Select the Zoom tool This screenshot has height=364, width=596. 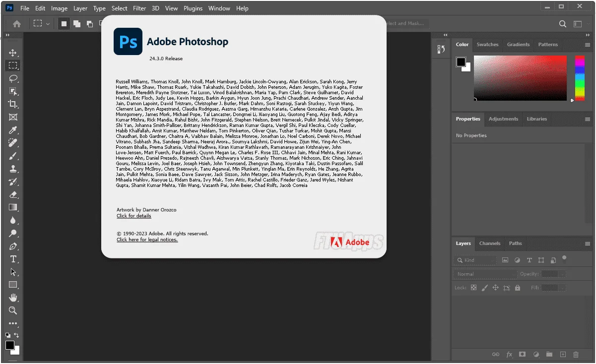click(13, 310)
